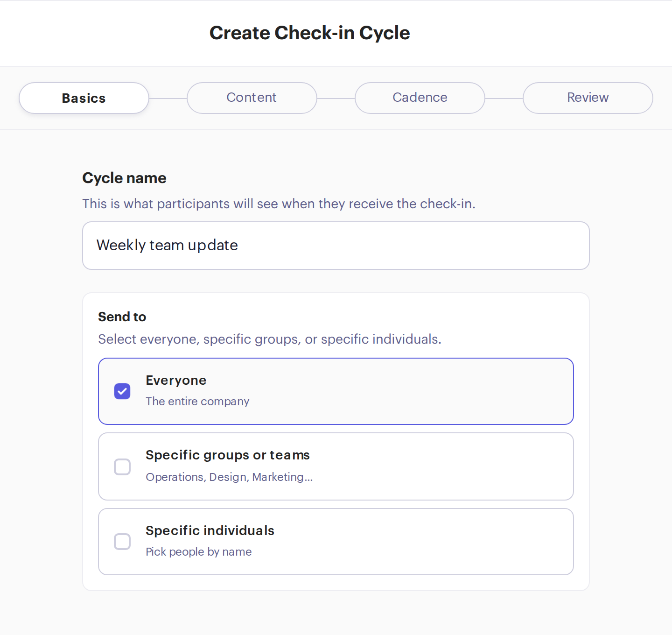This screenshot has height=635, width=672.
Task: Switch to the Content step
Action: tap(252, 98)
